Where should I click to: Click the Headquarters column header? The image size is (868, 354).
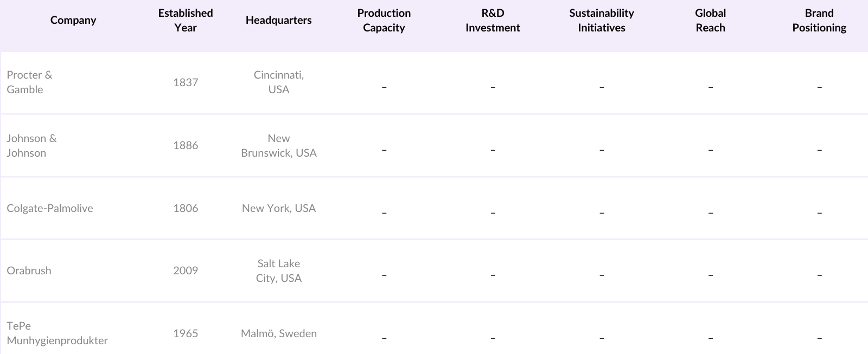278,21
